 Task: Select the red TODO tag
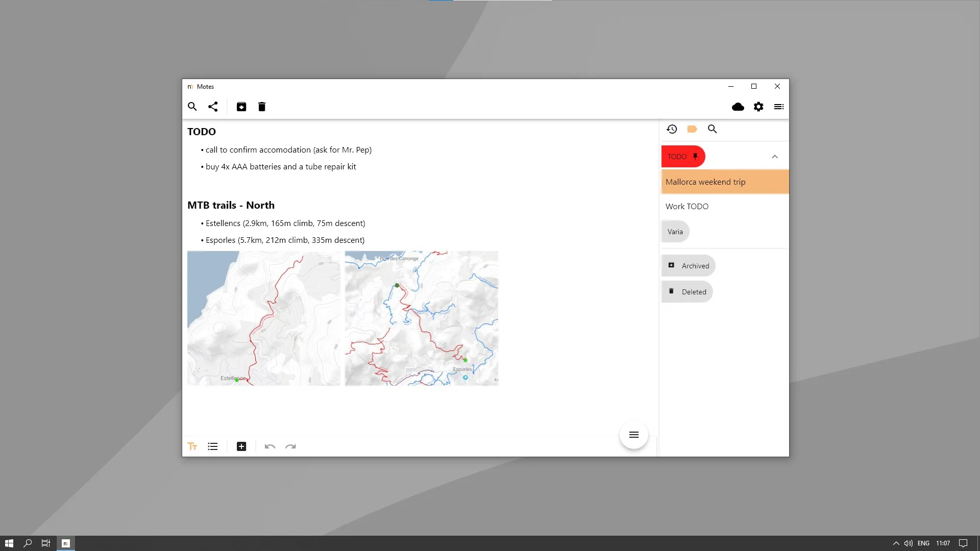coord(683,157)
